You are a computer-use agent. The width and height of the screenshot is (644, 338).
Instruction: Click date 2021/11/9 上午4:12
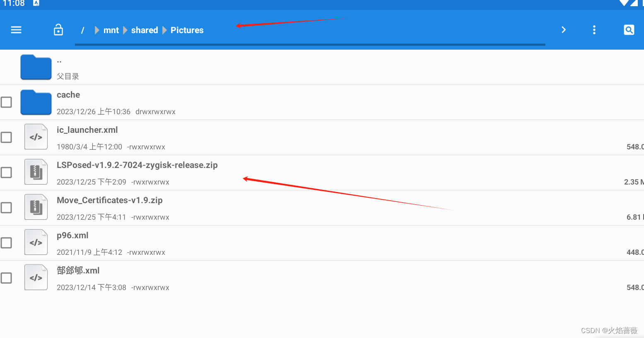click(89, 252)
